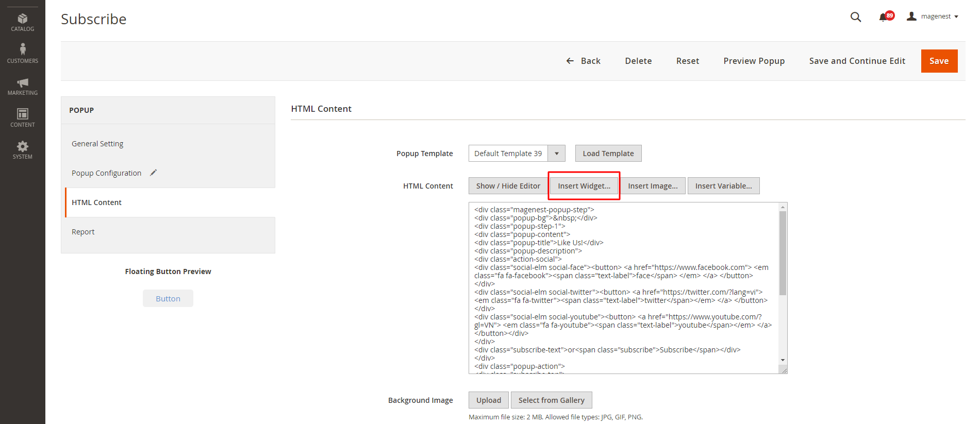This screenshot has height=424, width=980.
Task: Click the orange Save button
Action: point(939,61)
